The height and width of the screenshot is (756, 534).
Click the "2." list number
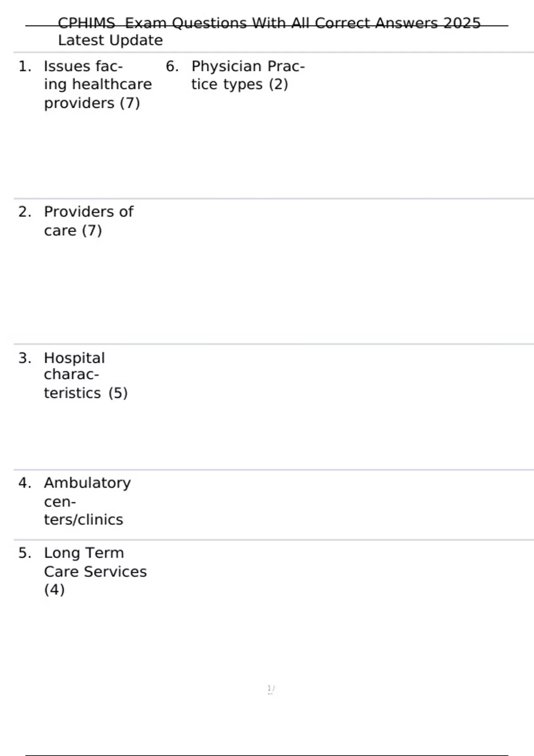coord(25,212)
